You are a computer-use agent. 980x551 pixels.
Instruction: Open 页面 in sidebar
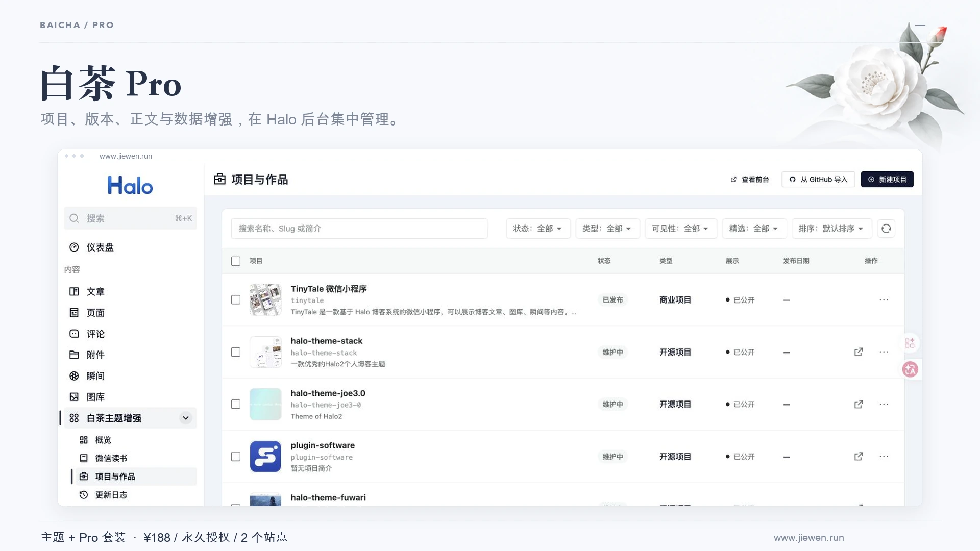pyautogui.click(x=130, y=313)
